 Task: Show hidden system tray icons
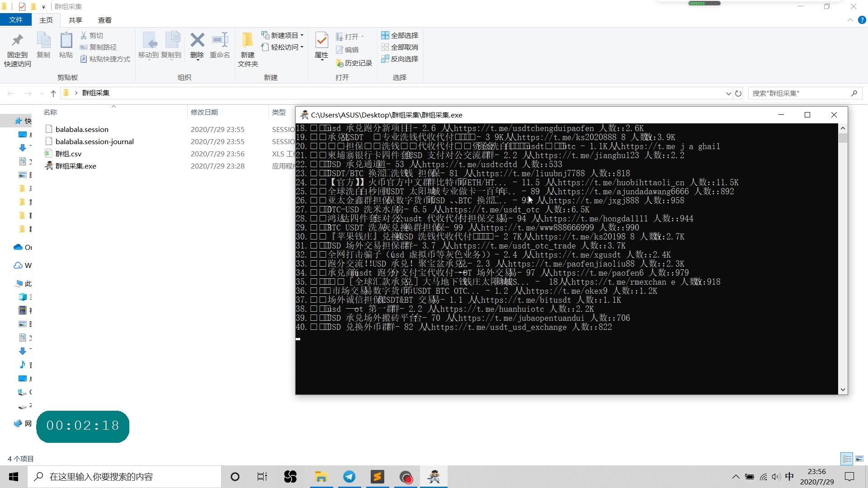coord(736,477)
